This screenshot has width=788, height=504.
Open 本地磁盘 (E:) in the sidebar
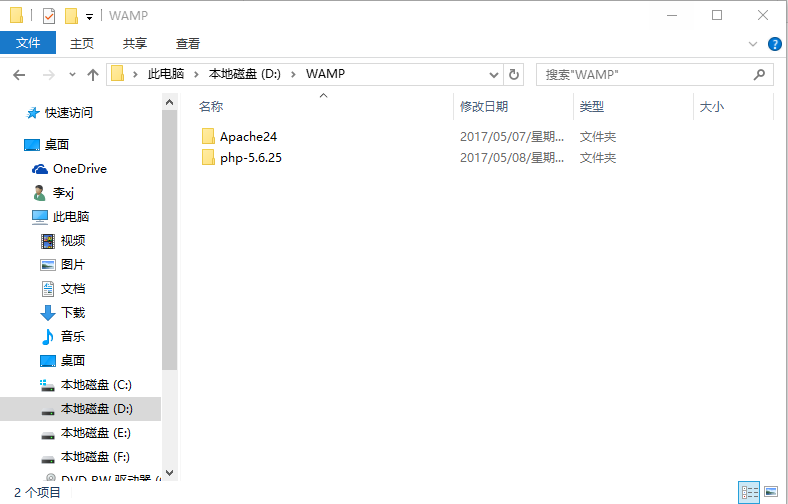(x=95, y=433)
